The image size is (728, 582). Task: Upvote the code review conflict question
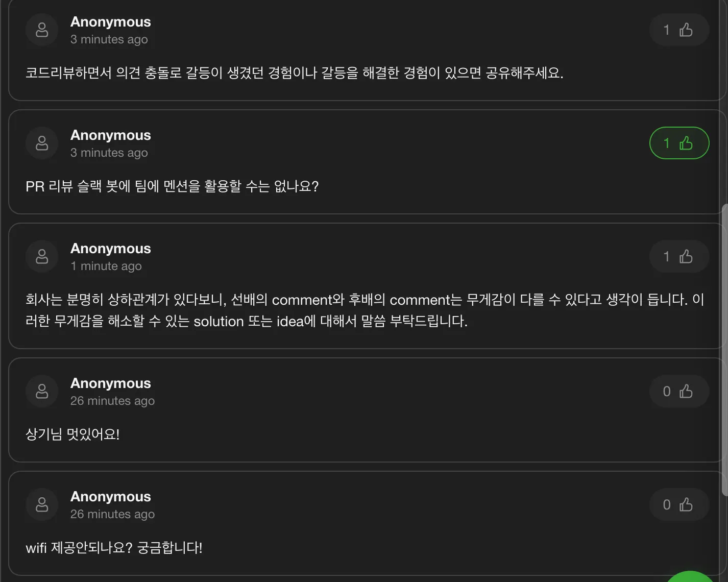[x=679, y=30]
